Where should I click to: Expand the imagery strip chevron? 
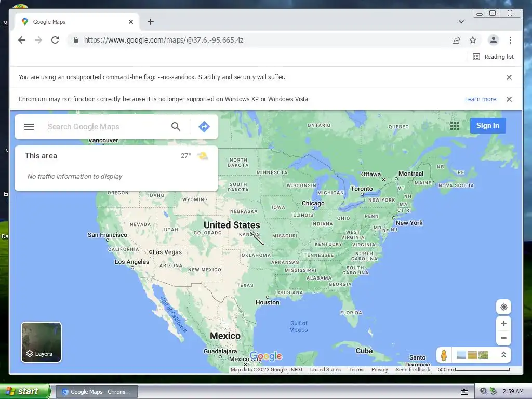pos(503,355)
